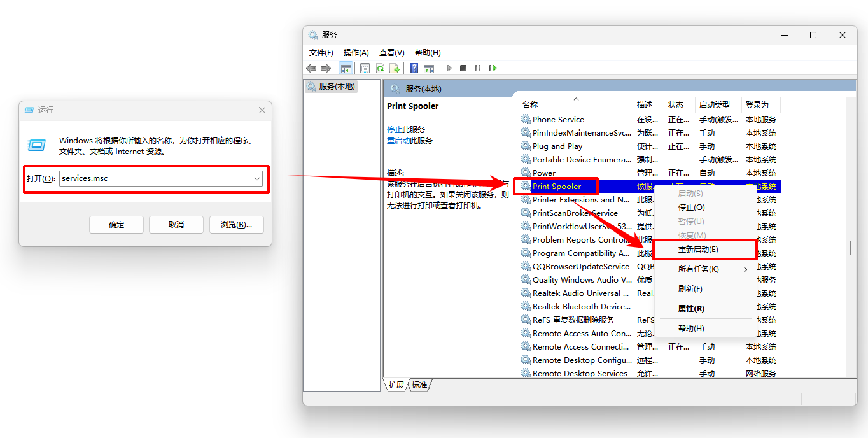Screen dimensions: 868x438
Task: Click the gear icon beside QQBrowserUpdateService
Action: [526, 266]
